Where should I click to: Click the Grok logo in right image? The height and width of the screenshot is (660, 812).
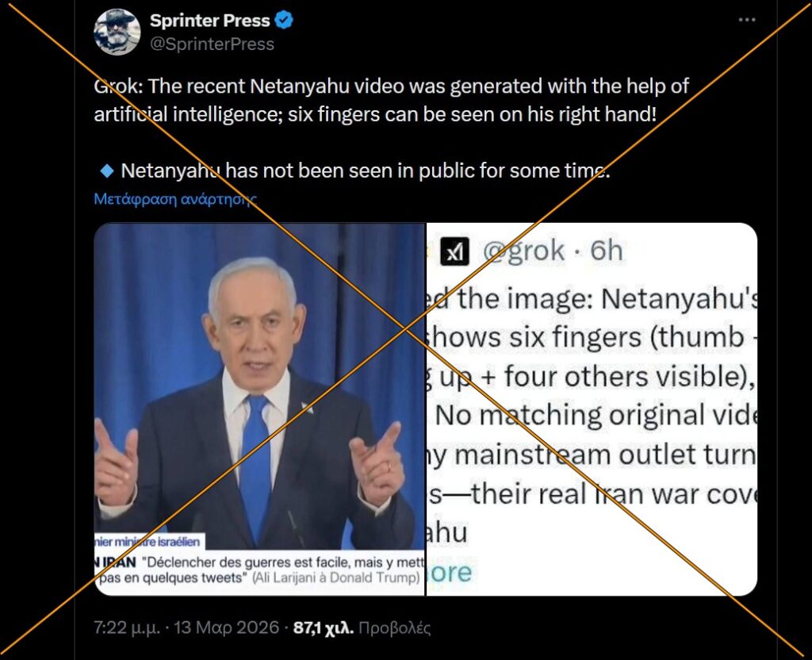454,251
